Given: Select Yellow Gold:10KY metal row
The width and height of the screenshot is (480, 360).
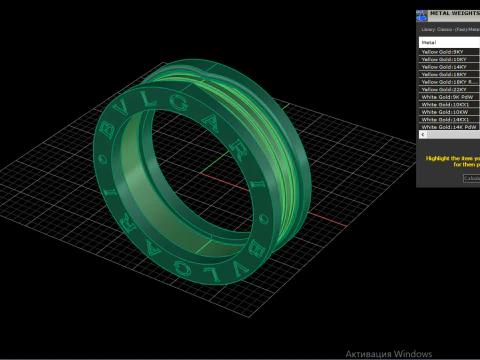Looking at the screenshot, I should [449, 59].
